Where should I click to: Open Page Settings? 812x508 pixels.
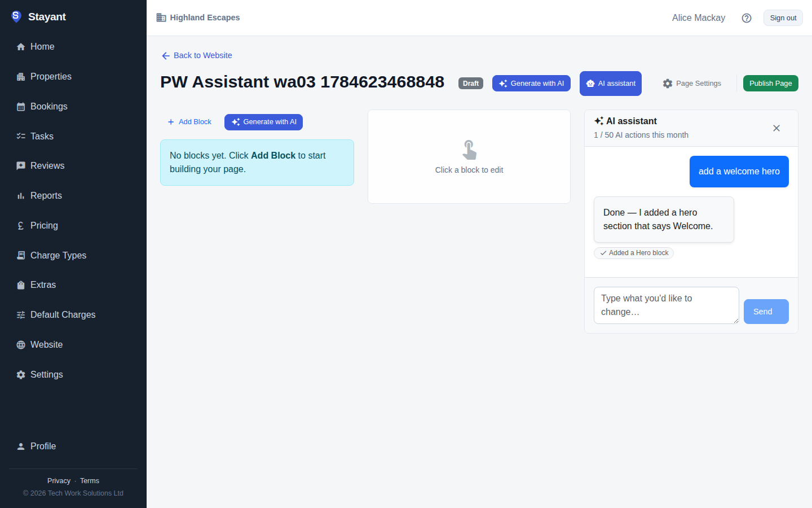pyautogui.click(x=692, y=84)
